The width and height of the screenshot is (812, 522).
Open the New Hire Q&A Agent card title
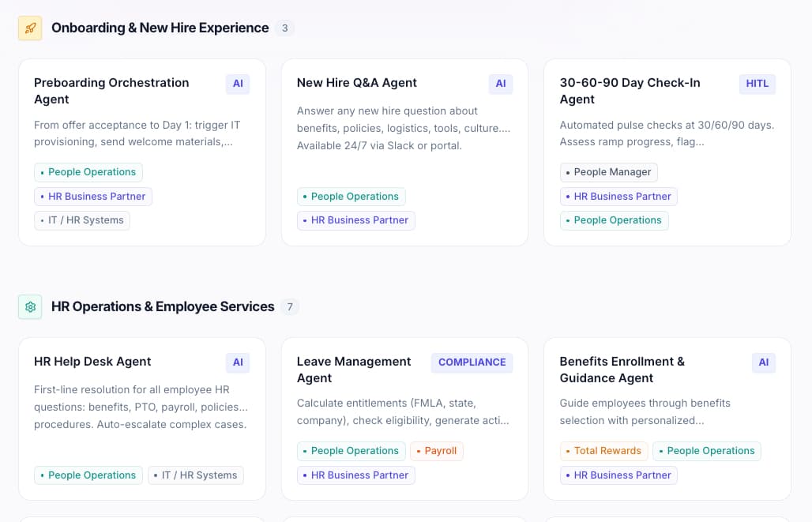[x=357, y=83]
